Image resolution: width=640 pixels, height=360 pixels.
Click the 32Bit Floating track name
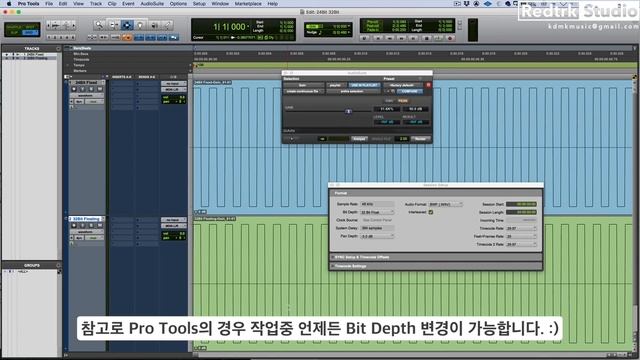pyautogui.click(x=86, y=219)
